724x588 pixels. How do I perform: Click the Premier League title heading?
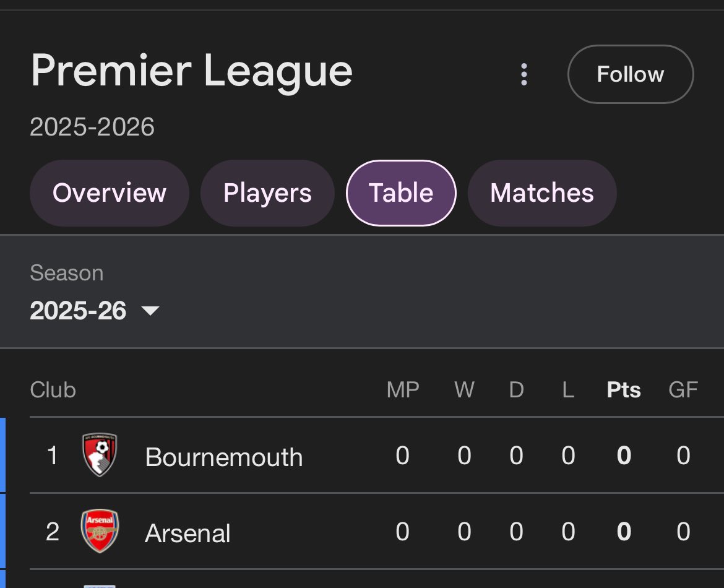pyautogui.click(x=192, y=71)
